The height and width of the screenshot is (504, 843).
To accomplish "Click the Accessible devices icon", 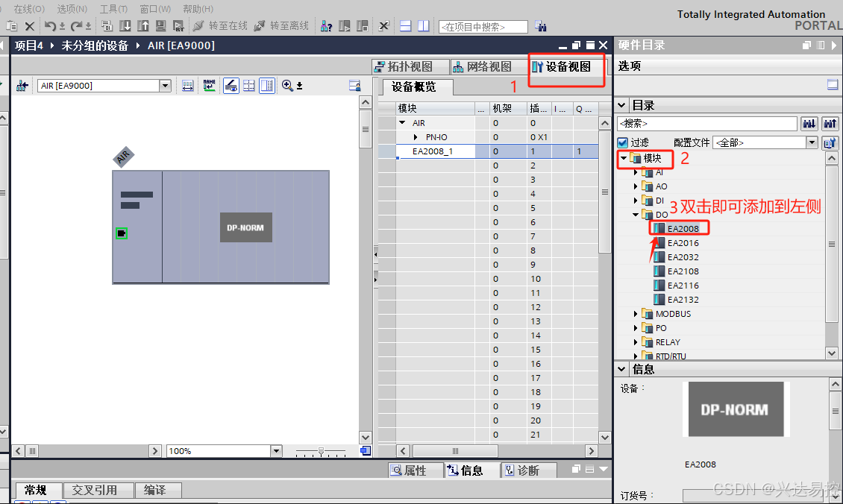I will pyautogui.click(x=326, y=26).
